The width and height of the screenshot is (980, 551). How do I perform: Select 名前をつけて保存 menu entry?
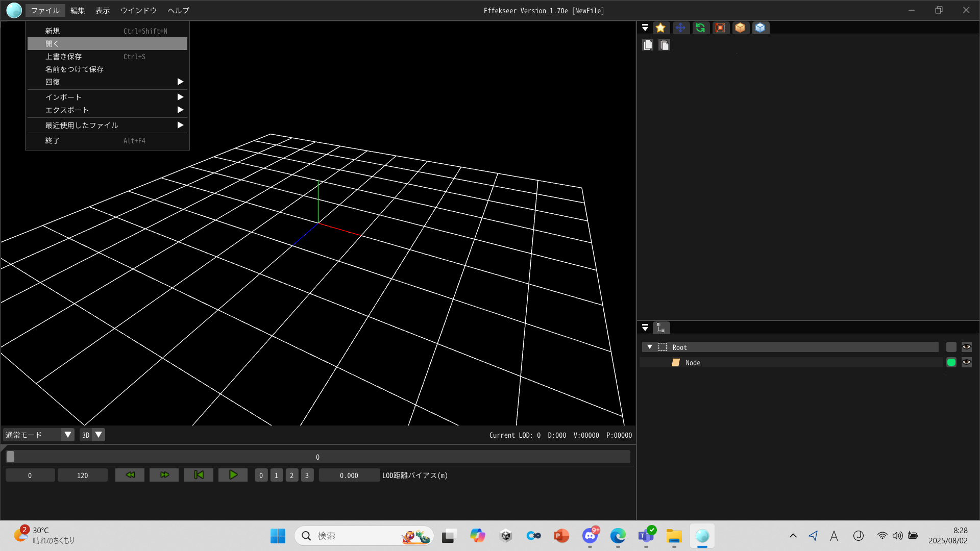[75, 69]
